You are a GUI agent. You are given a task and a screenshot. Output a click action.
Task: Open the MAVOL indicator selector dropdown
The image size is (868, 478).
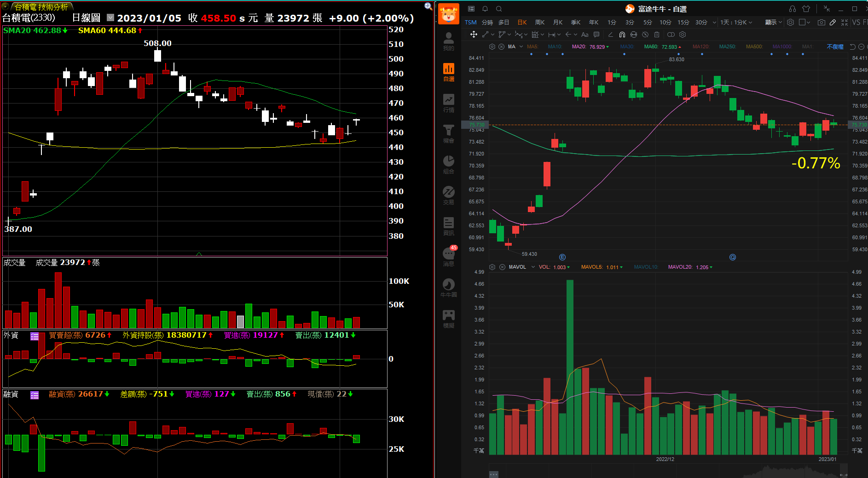[x=533, y=267]
